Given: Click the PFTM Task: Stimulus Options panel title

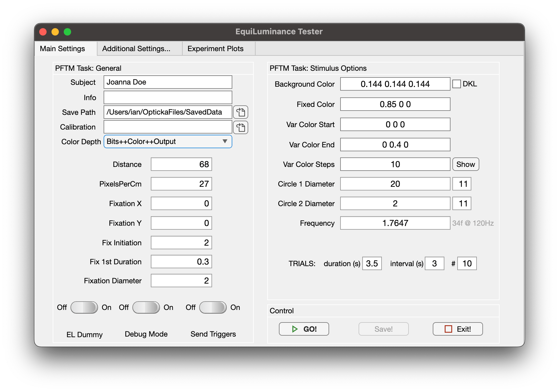Looking at the screenshot, I should click(318, 68).
